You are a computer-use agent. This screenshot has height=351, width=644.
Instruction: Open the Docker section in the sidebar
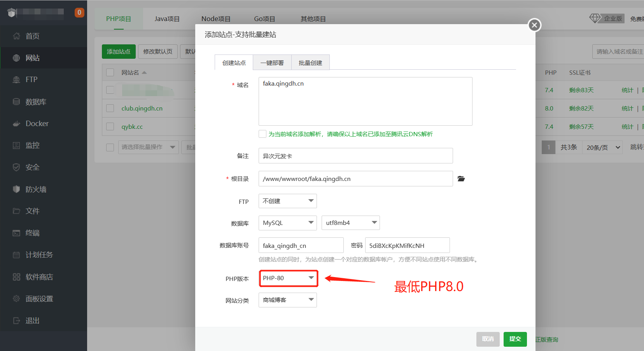point(37,123)
